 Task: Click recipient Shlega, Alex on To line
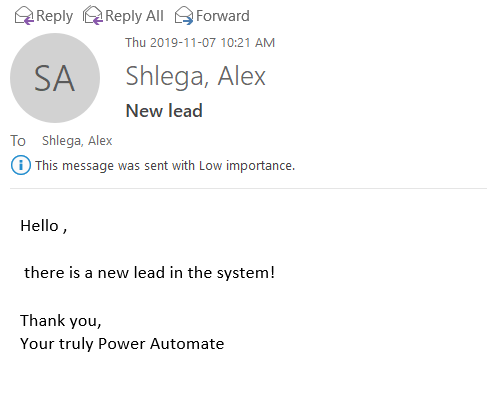pos(77,141)
